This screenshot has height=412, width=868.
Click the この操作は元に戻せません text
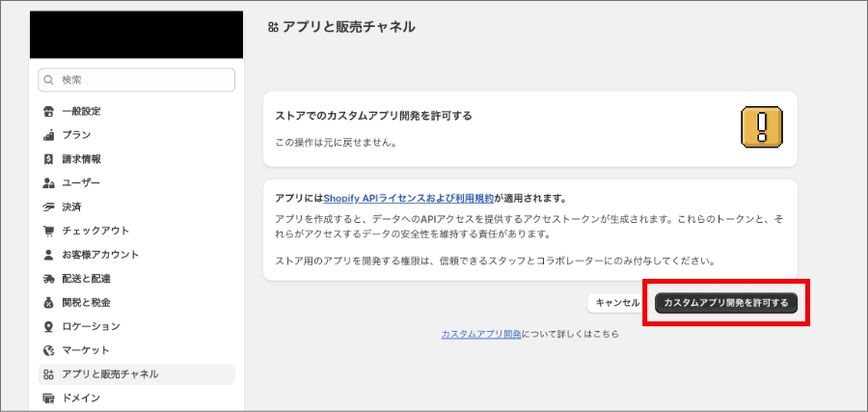pos(336,142)
